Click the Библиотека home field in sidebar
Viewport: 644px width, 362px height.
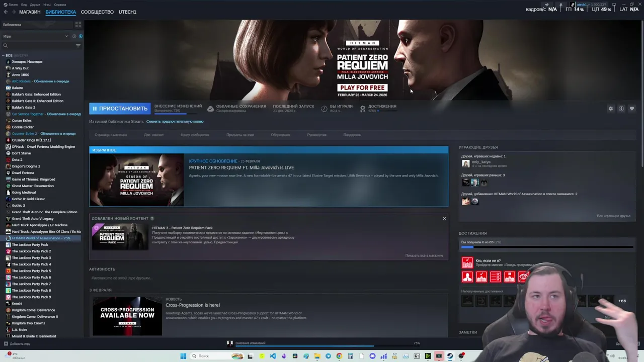[x=37, y=25]
